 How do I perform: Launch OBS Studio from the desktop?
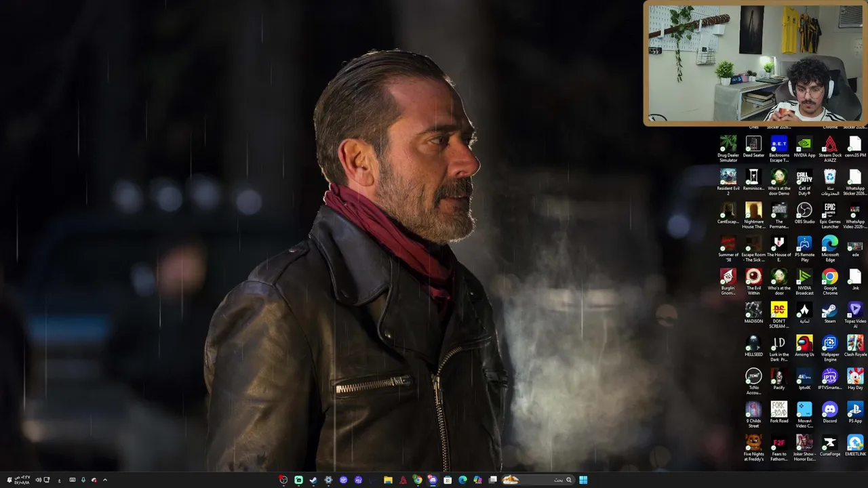[x=804, y=213]
